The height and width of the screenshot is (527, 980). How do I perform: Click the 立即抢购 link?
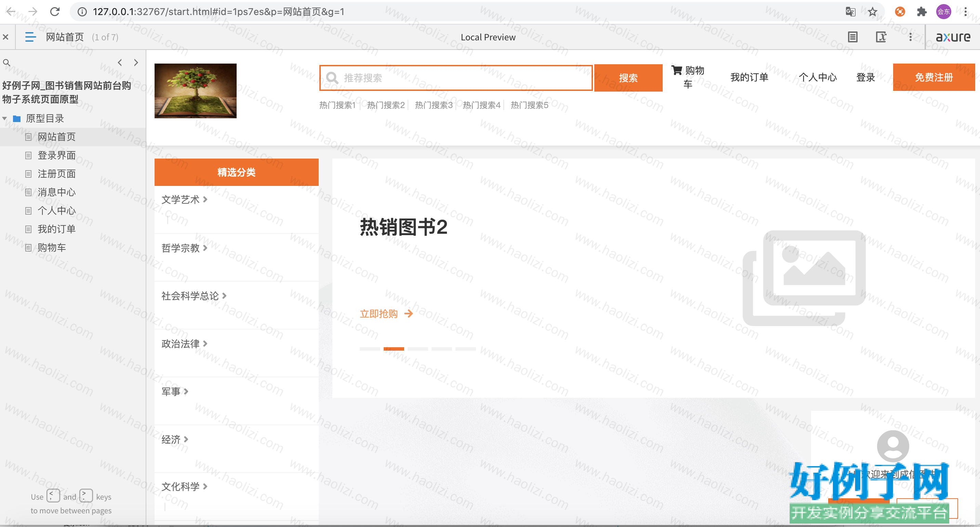[386, 314]
